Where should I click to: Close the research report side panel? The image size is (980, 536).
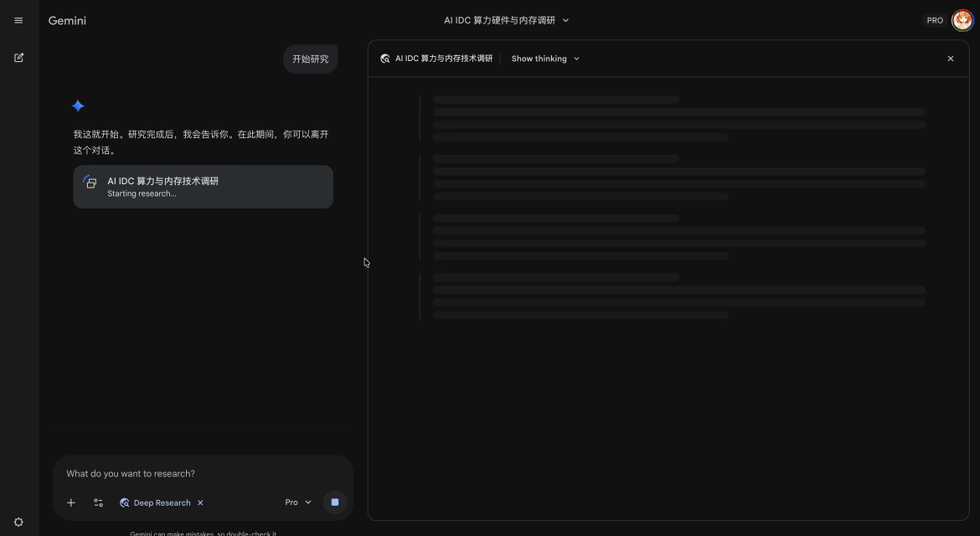tap(951, 59)
